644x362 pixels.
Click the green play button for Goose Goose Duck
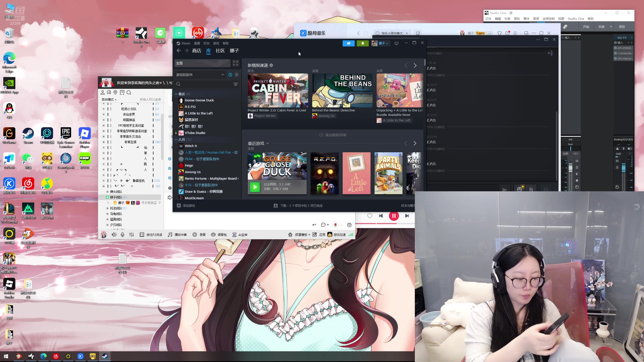pyautogui.click(x=255, y=187)
